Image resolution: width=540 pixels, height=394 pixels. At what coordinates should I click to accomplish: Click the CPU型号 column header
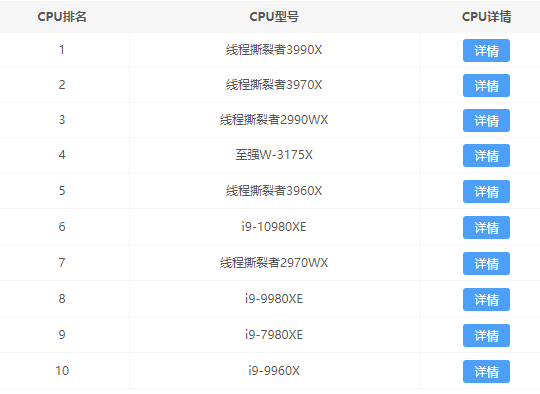(x=274, y=17)
